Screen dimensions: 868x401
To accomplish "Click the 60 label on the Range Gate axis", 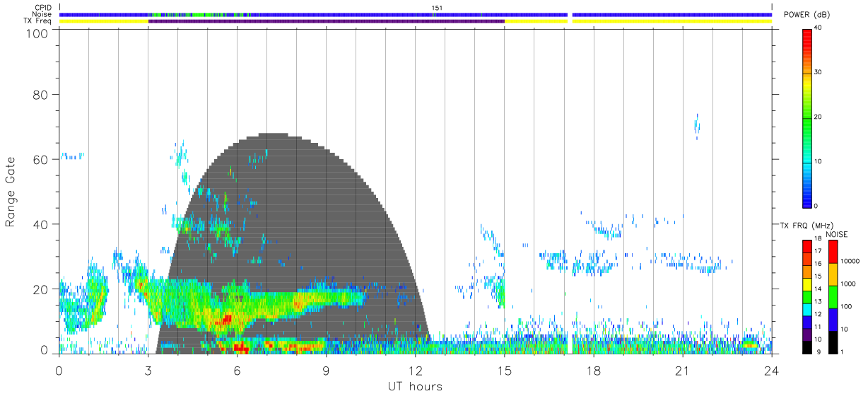I will [x=41, y=159].
